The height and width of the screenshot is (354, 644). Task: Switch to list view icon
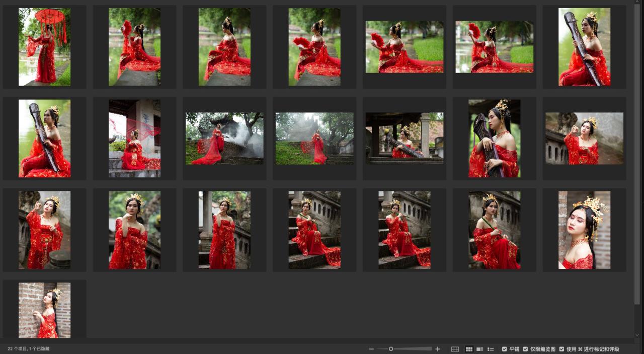491,349
